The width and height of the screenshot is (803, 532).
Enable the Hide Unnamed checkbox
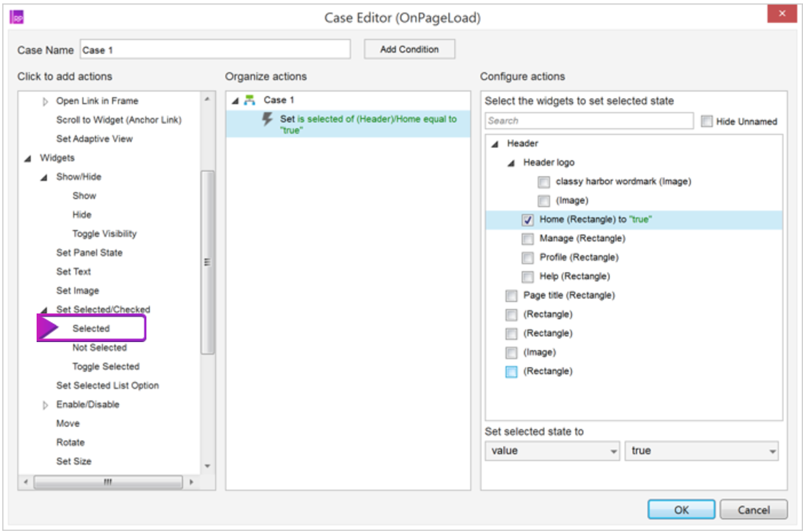point(707,121)
